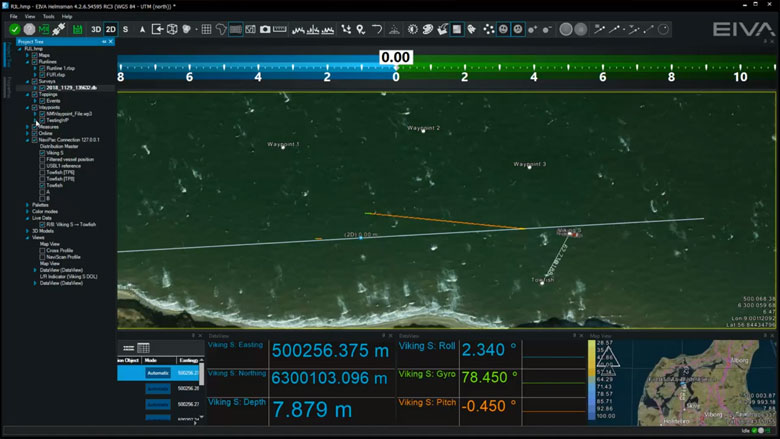The image size is (780, 439).
Task: Open the Tools menu
Action: tap(48, 17)
